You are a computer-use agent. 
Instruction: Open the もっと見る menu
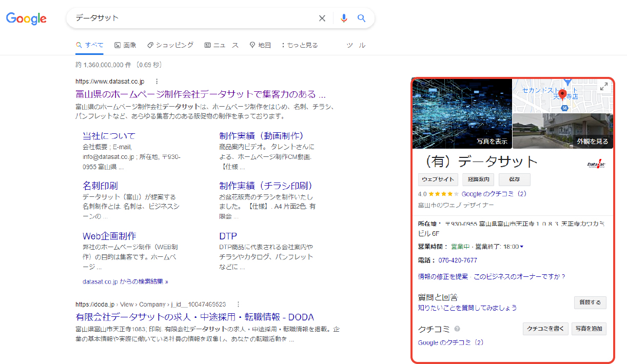(x=300, y=45)
